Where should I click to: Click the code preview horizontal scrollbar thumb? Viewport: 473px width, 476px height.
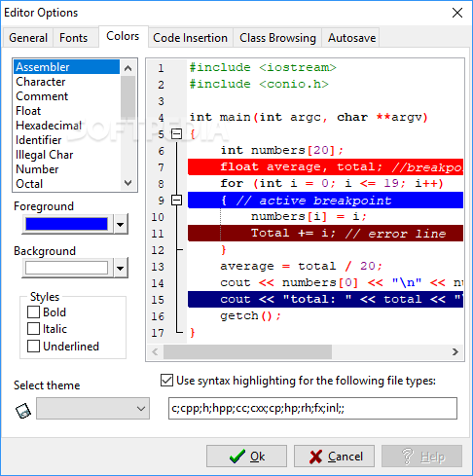tap(247, 351)
